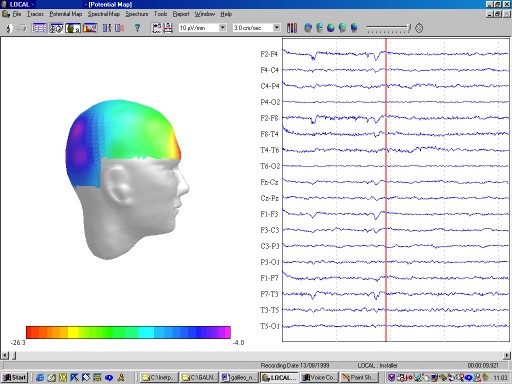
Task: Open the Potential Map menu
Action: coord(66,14)
